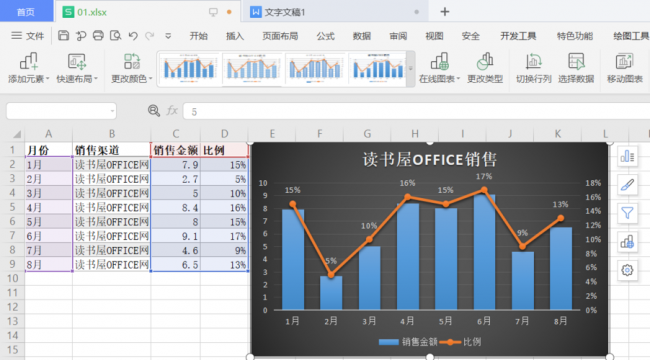Click the plus to open new tab
The image size is (650, 360).
(x=445, y=12)
